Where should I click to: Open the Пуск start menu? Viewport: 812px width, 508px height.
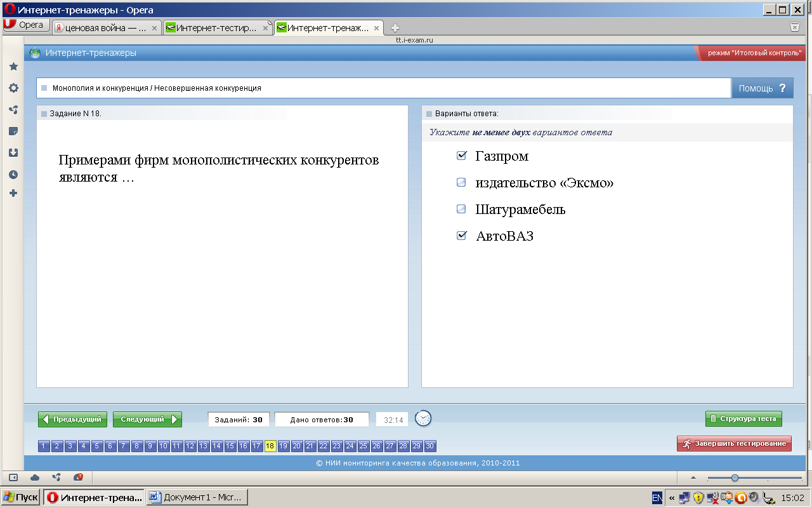pyautogui.click(x=20, y=497)
